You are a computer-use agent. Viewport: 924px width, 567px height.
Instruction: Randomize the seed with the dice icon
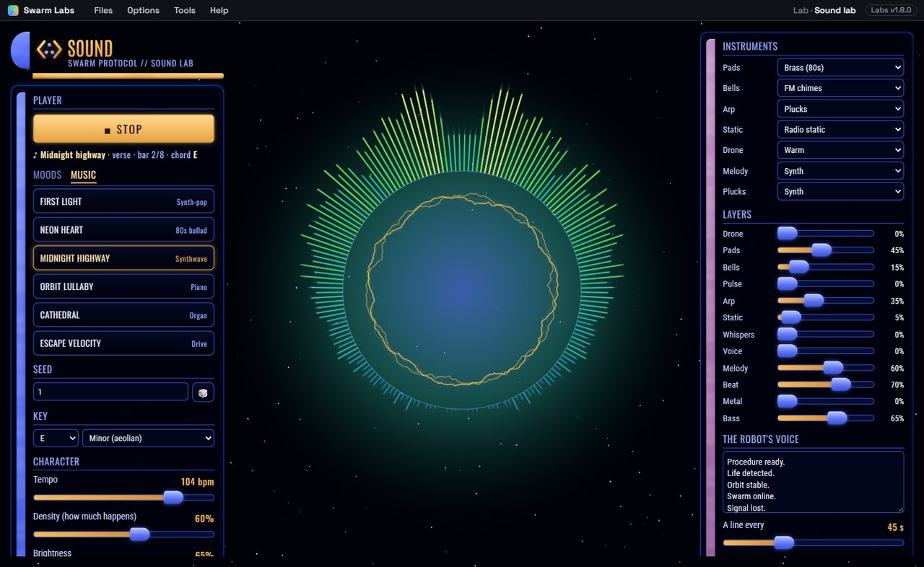click(x=203, y=392)
